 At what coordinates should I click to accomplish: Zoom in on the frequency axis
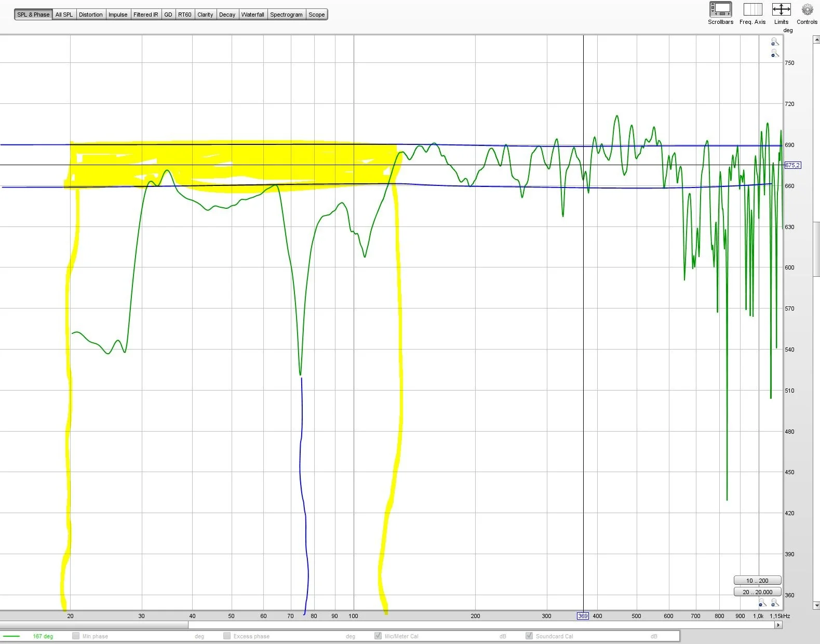775,603
